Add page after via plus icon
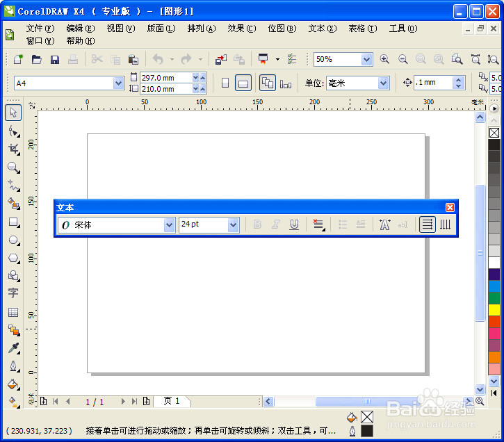Screen dimensions: 504x442 click(146, 401)
